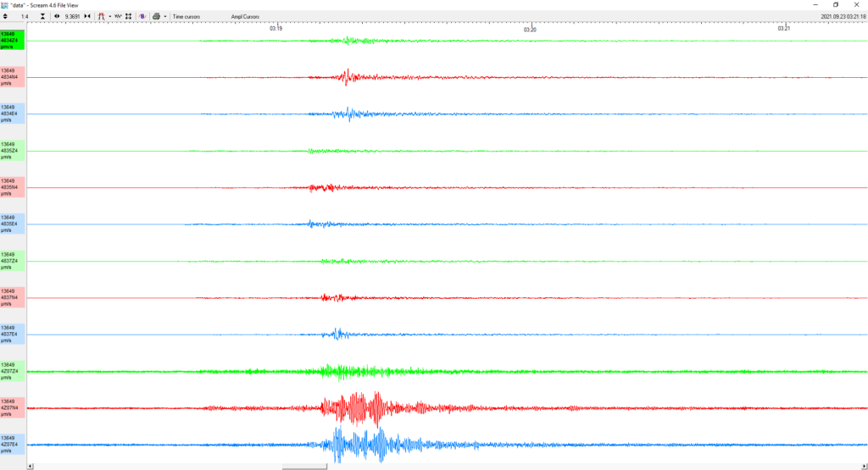This screenshot has width=868, height=470.
Task: Select the 4834N4 red channel label
Action: click(12, 77)
